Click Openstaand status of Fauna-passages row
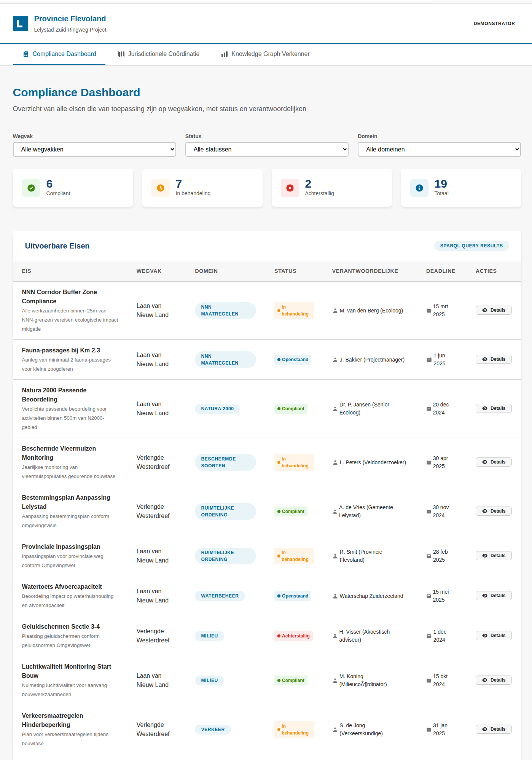 (x=293, y=360)
